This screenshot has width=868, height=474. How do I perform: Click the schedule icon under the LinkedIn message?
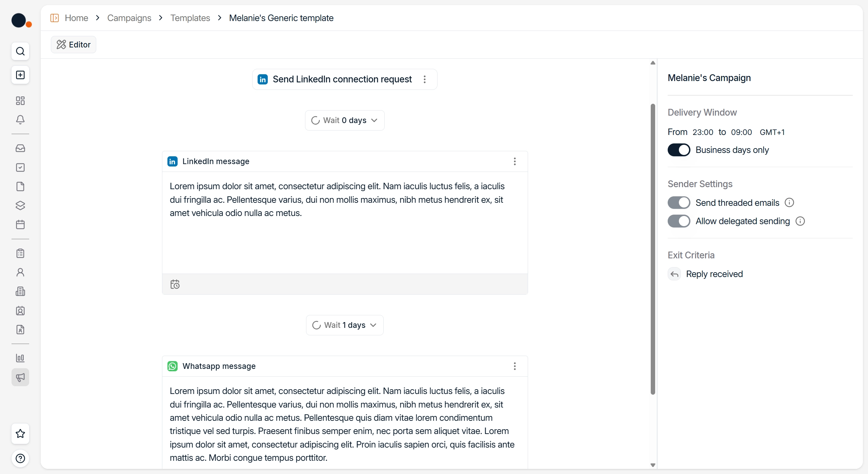coord(175,284)
